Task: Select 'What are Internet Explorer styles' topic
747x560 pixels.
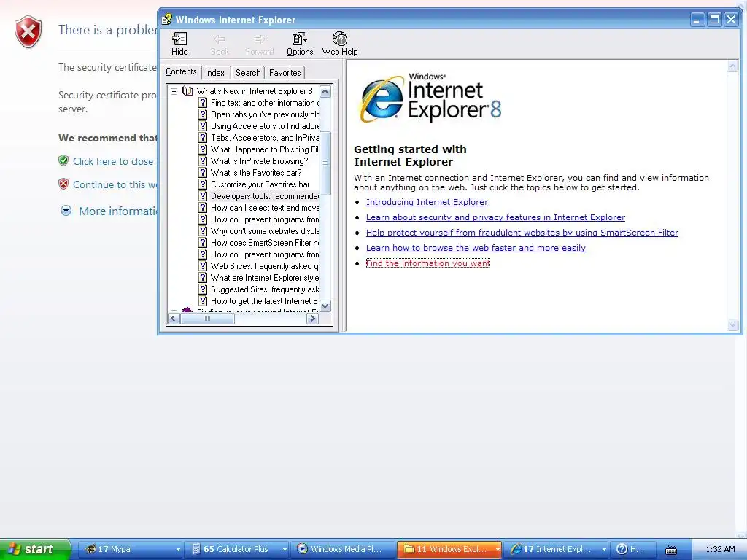Action: point(265,278)
